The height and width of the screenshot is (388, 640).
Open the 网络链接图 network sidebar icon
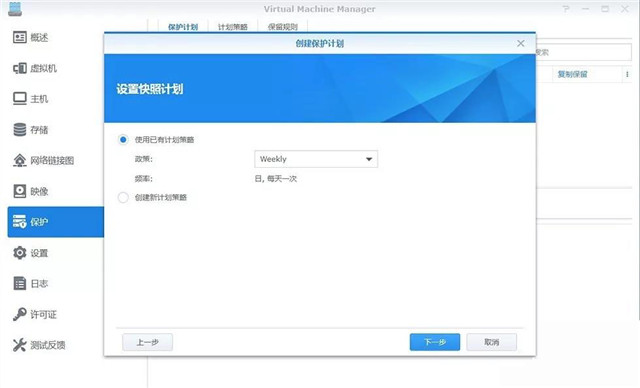pos(20,160)
